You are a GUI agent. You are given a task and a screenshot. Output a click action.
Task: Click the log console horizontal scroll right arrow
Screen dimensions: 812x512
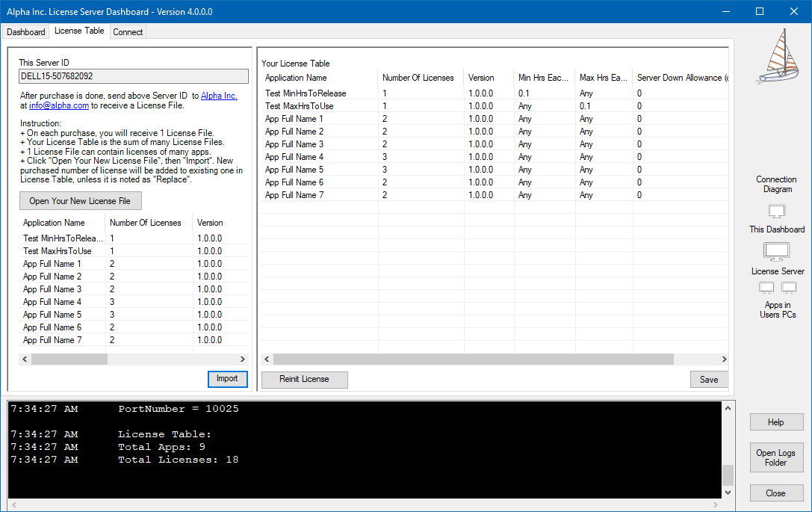pos(716,505)
